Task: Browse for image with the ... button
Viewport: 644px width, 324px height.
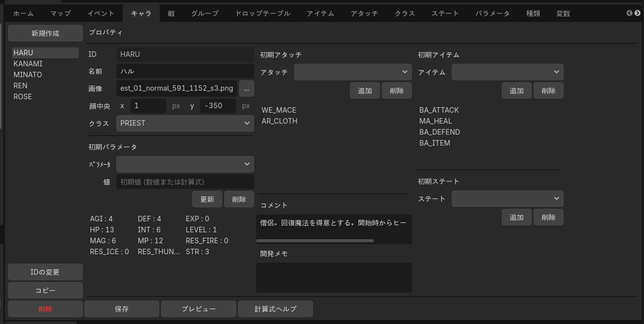Action: (247, 89)
